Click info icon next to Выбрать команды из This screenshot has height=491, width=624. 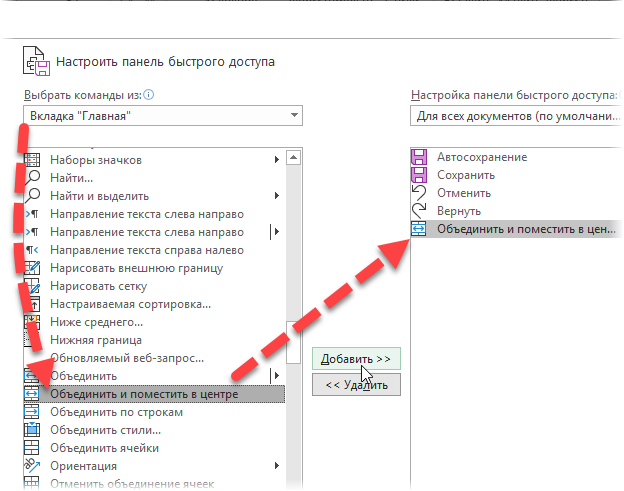[x=149, y=95]
